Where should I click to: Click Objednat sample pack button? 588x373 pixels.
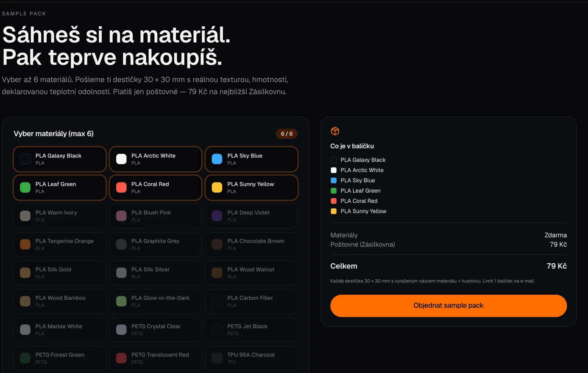click(x=449, y=305)
